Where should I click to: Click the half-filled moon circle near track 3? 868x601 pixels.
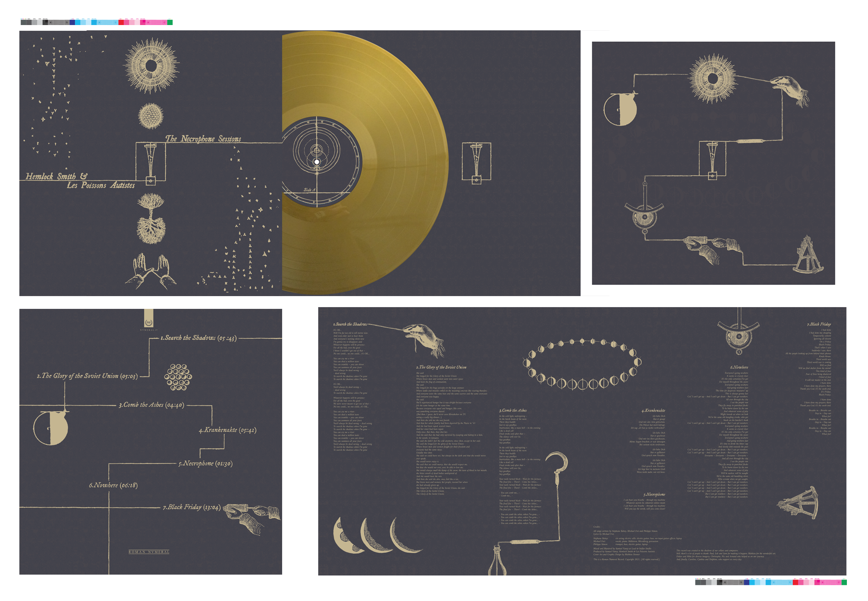[51, 428]
